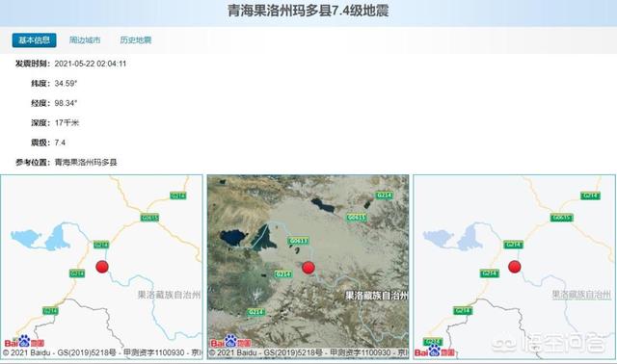The image size is (617, 364).
Task: Click the red epicenter marker on left map
Action: (x=102, y=267)
